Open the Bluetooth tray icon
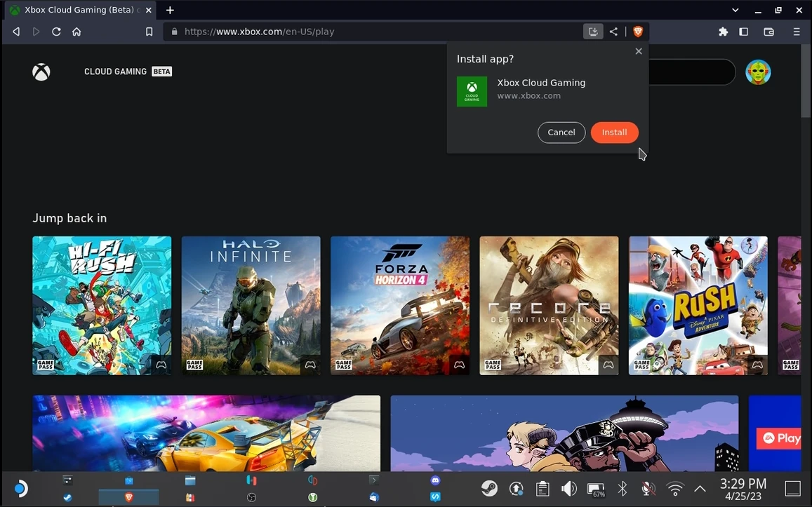The image size is (812, 507). click(623, 488)
